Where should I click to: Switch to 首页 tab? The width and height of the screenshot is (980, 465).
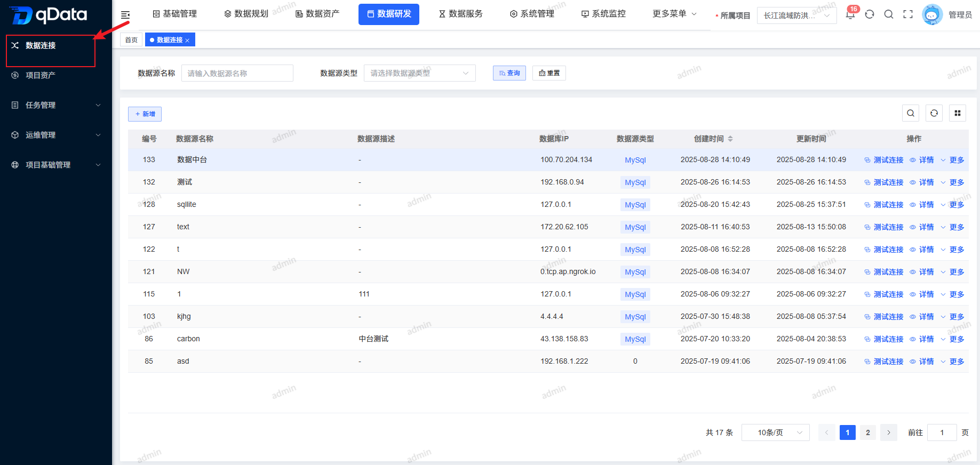(x=131, y=40)
